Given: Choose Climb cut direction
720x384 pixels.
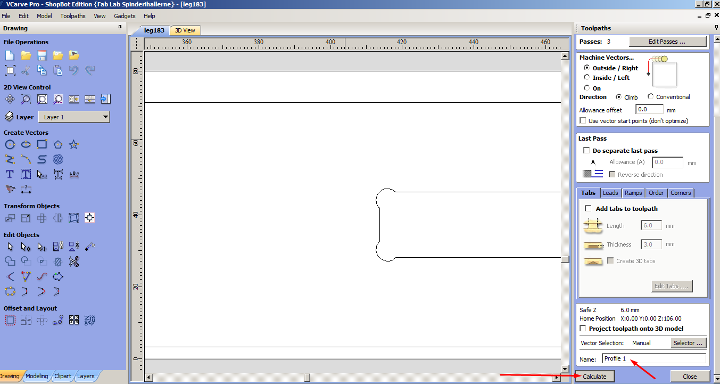Looking at the screenshot, I should [x=619, y=97].
